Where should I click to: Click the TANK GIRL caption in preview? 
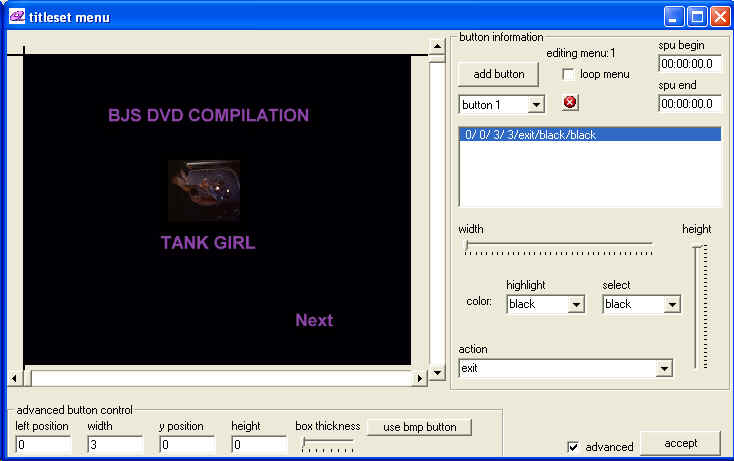(x=208, y=243)
